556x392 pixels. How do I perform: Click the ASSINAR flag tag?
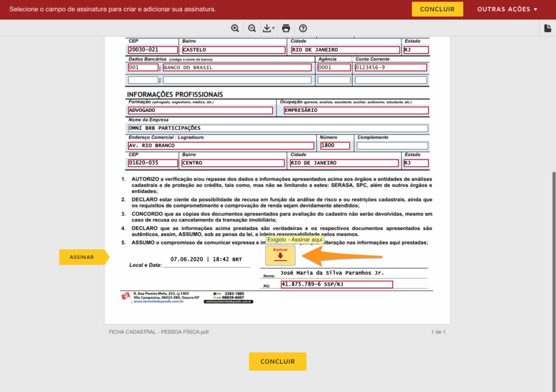(84, 257)
